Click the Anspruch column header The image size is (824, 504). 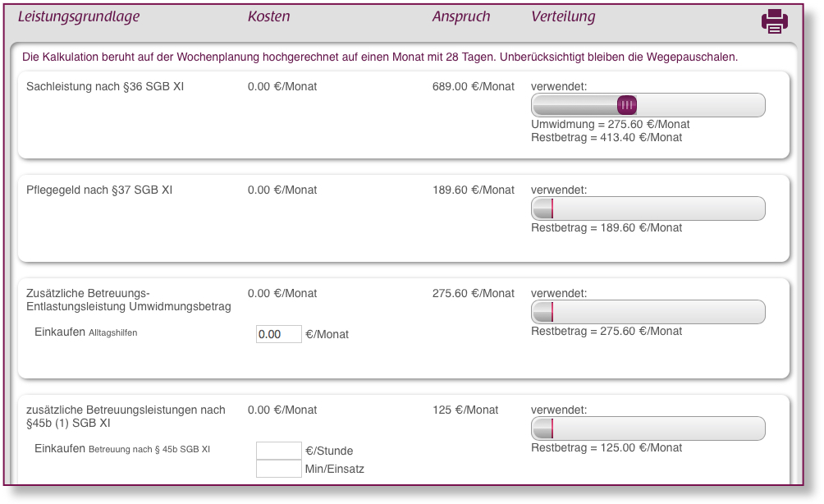[461, 16]
